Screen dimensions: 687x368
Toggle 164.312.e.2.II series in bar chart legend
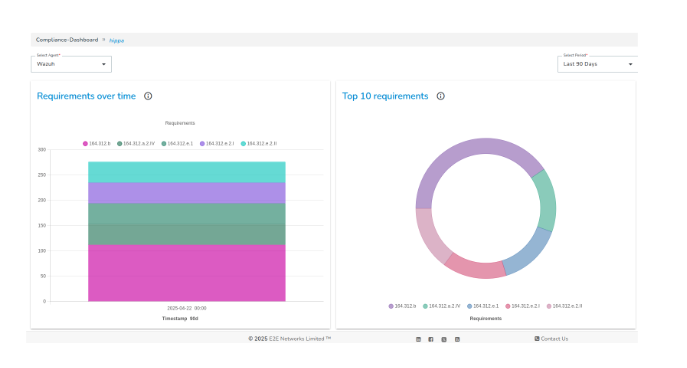pyautogui.click(x=259, y=144)
